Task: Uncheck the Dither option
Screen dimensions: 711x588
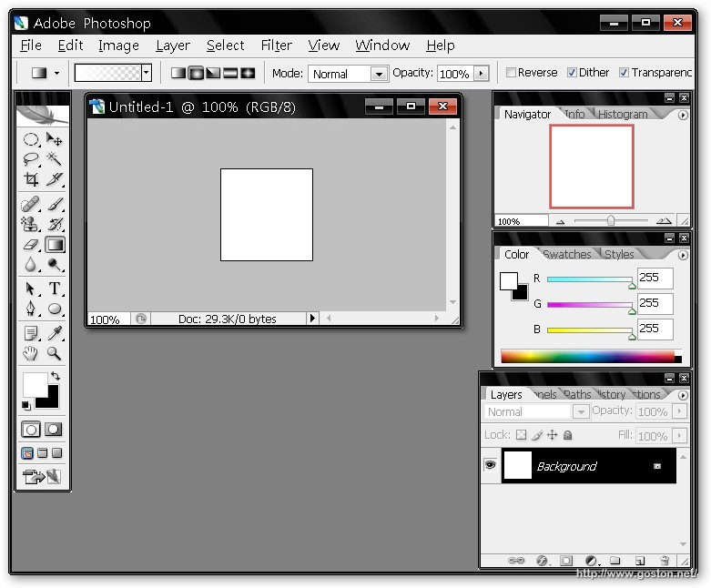Action: pyautogui.click(x=572, y=73)
